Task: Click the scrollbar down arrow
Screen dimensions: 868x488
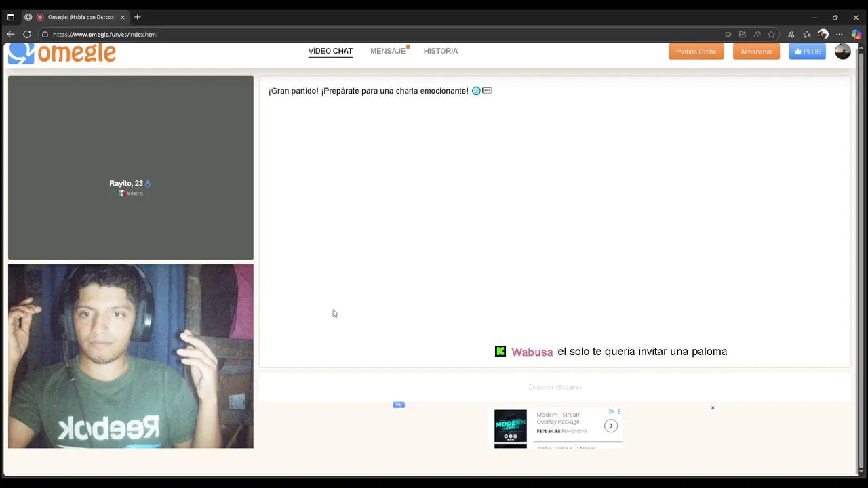Action: click(861, 472)
